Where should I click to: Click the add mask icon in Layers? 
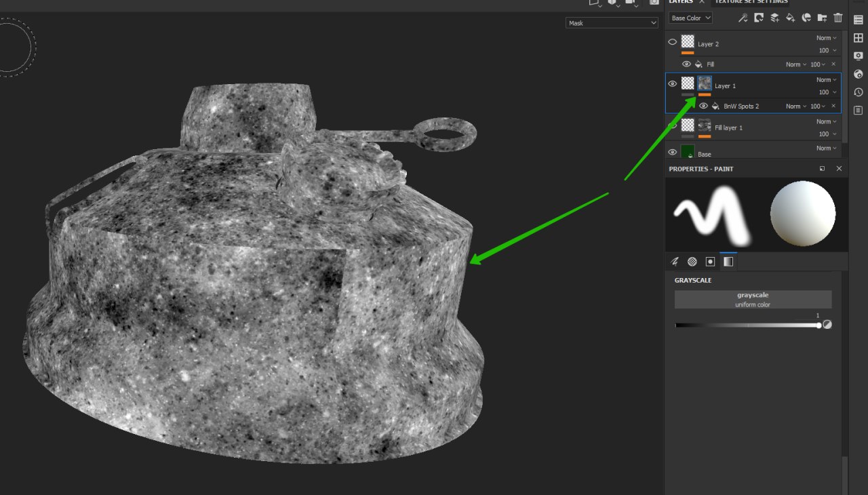[759, 18]
